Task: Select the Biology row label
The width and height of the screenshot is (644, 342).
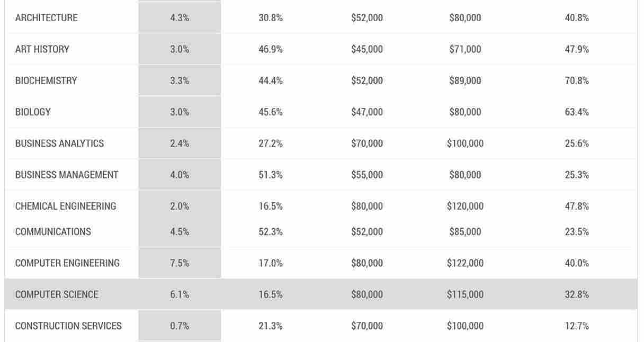Action: (x=33, y=112)
